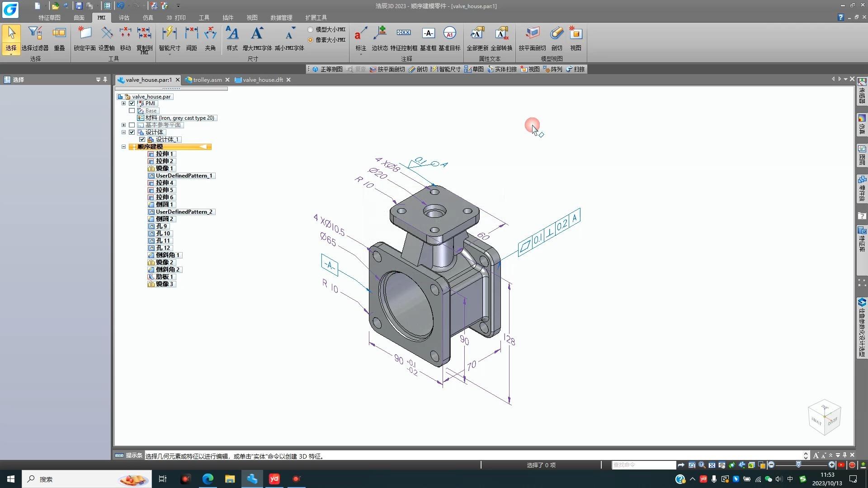Launch the 实体扫掠 command from the quick bar
The image size is (868, 488).
(502, 69)
